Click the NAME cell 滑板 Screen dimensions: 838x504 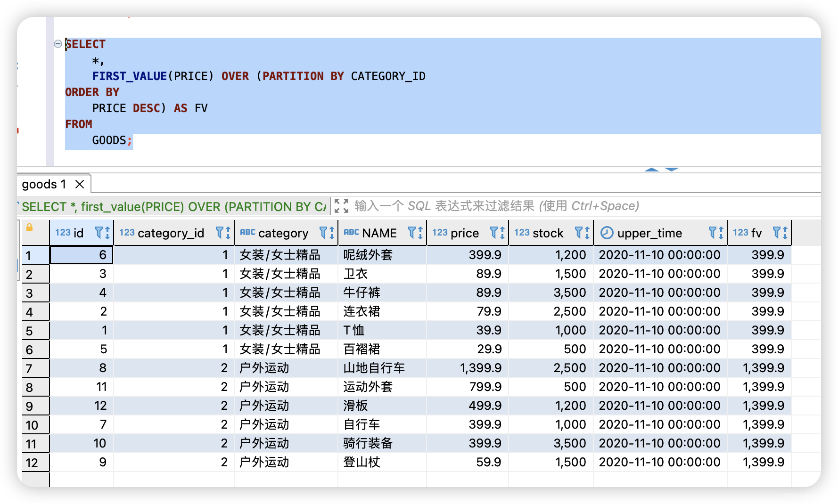pos(382,406)
